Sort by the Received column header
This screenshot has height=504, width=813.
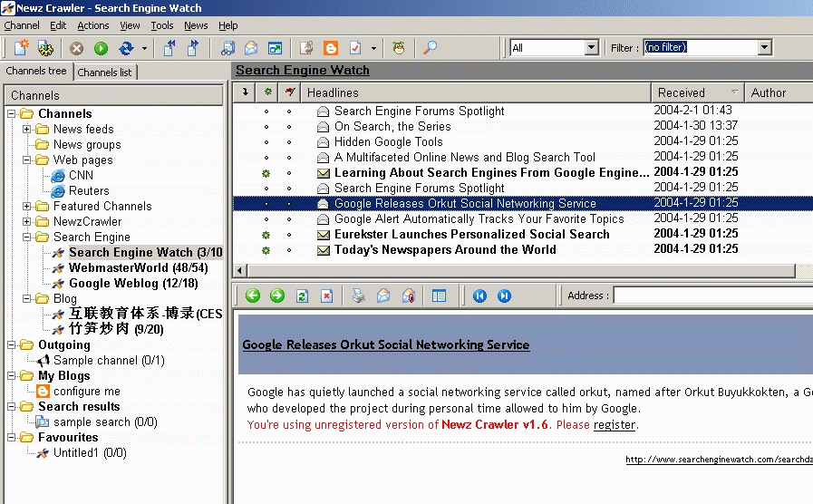[697, 92]
